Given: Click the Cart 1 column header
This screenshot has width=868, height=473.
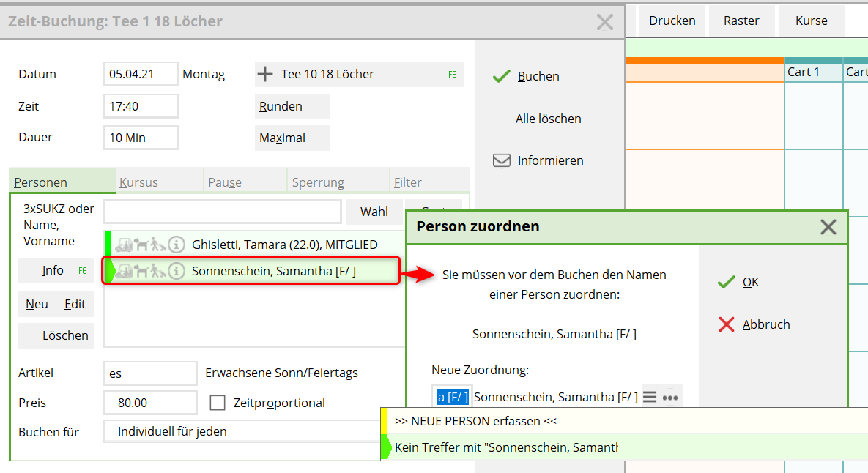Looking at the screenshot, I should point(813,72).
